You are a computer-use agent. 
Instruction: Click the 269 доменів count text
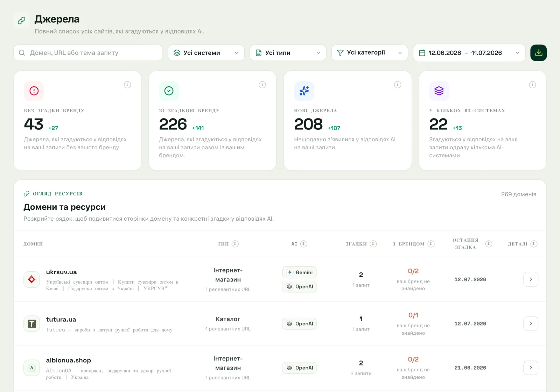pos(519,194)
